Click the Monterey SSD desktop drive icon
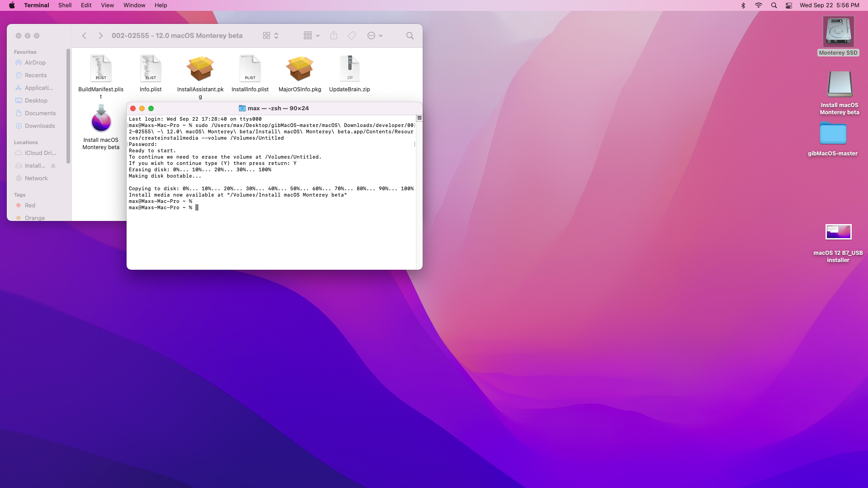Image resolution: width=868 pixels, height=488 pixels. click(838, 32)
